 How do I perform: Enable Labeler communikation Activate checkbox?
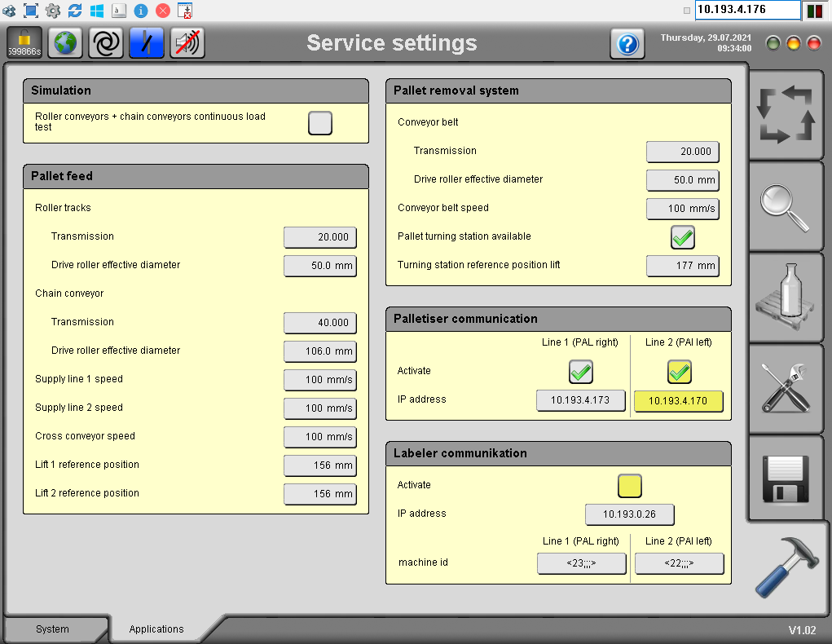pos(629,486)
